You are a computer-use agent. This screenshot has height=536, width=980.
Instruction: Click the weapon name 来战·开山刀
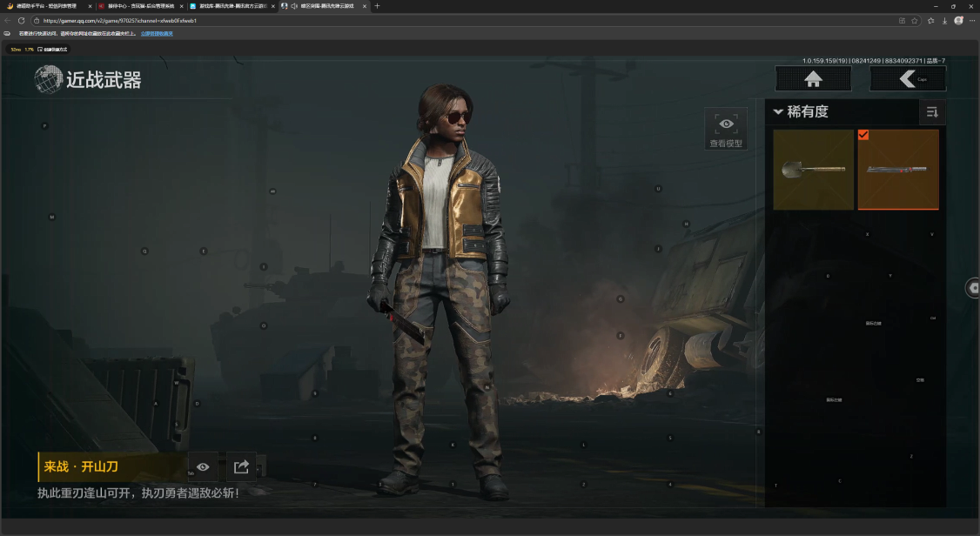point(81,466)
